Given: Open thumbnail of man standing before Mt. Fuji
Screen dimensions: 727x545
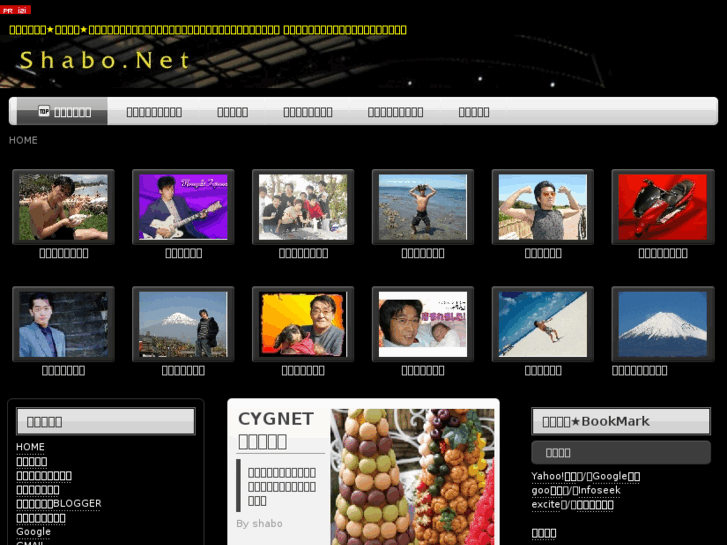Looking at the screenshot, I should [183, 324].
